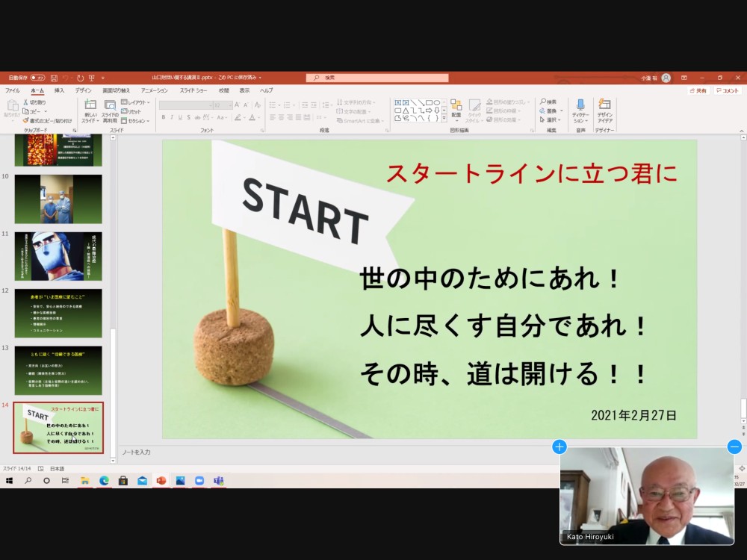
Task: Select slide 12 thumbnail in slide panel
Action: tap(58, 314)
